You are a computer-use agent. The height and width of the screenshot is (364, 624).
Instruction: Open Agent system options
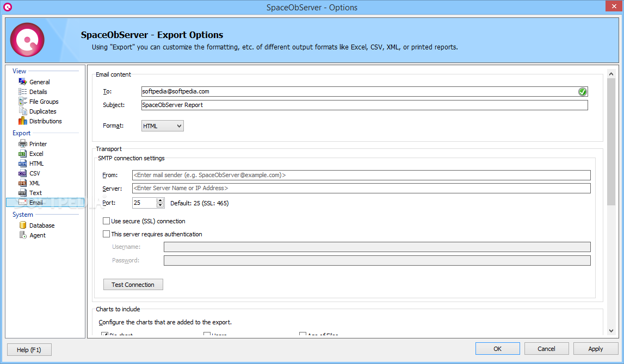(x=33, y=235)
